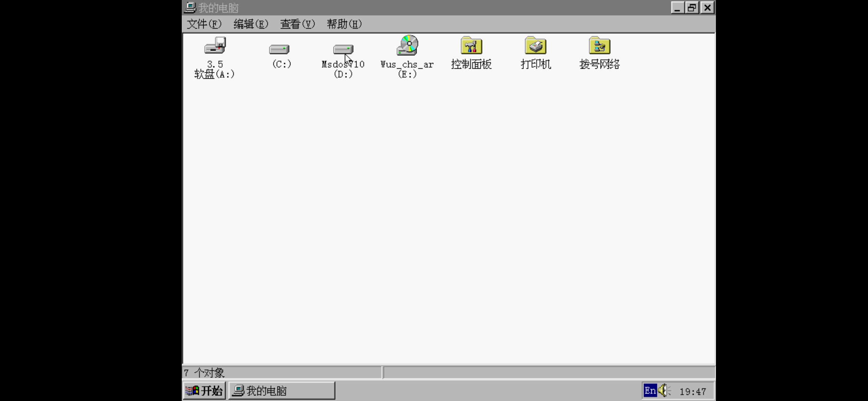
Task: Click the En language indicator in tray
Action: click(650, 391)
